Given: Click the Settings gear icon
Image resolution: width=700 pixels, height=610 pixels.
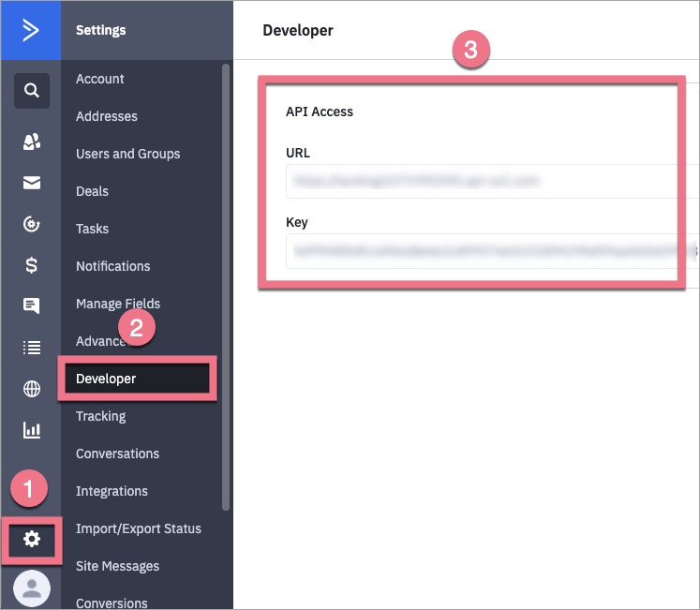Looking at the screenshot, I should point(32,539).
